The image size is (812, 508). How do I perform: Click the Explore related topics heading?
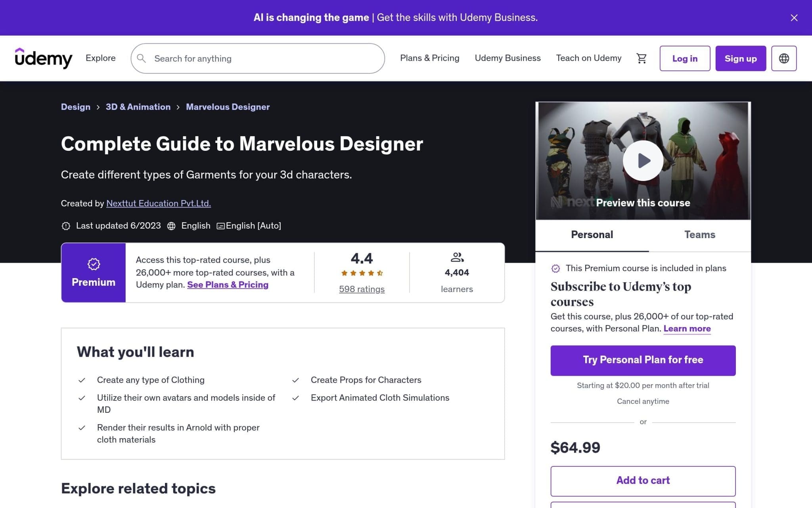coord(138,489)
